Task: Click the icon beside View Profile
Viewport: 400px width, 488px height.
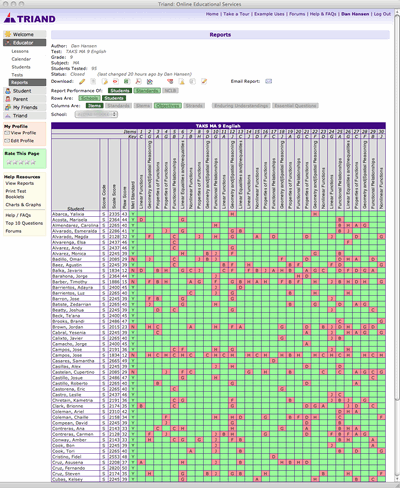Action: 7,133
